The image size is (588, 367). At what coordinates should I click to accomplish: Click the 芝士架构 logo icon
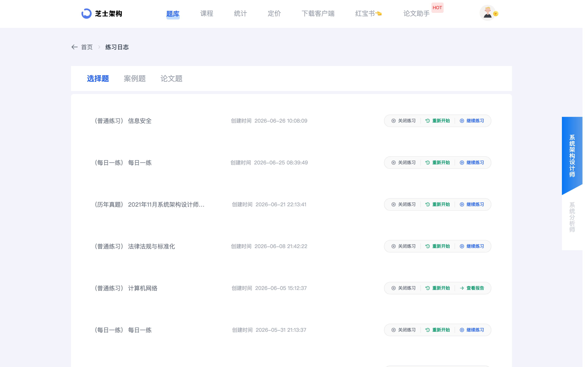pyautogui.click(x=86, y=14)
